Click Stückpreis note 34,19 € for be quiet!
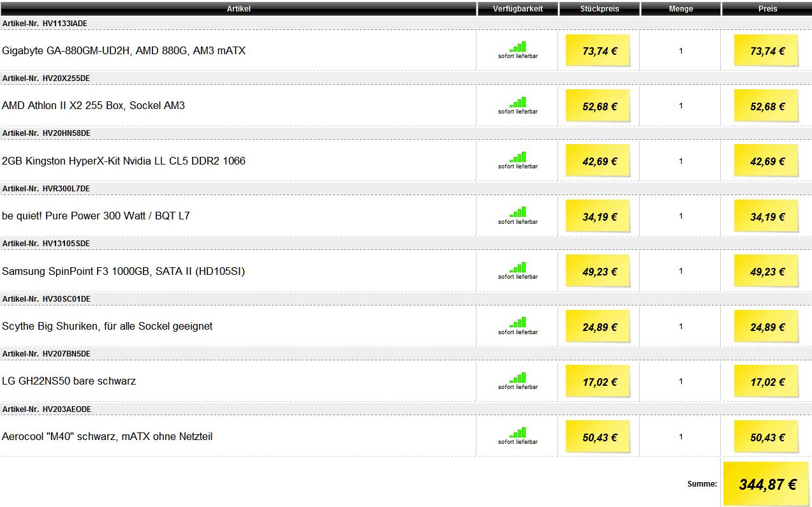The height and width of the screenshot is (507, 812). coord(598,216)
